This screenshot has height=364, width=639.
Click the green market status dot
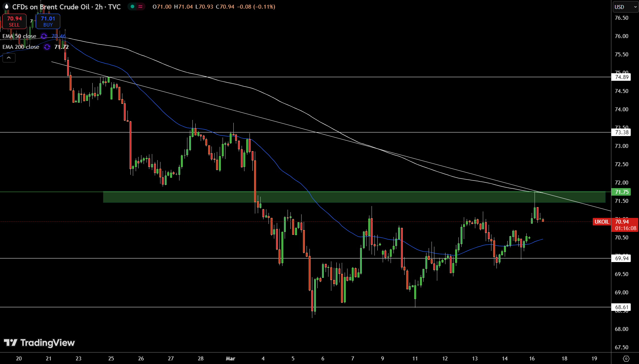(x=132, y=6)
